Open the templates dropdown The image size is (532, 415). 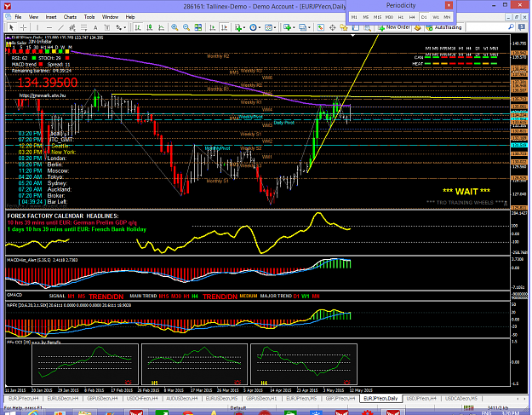click(270, 27)
